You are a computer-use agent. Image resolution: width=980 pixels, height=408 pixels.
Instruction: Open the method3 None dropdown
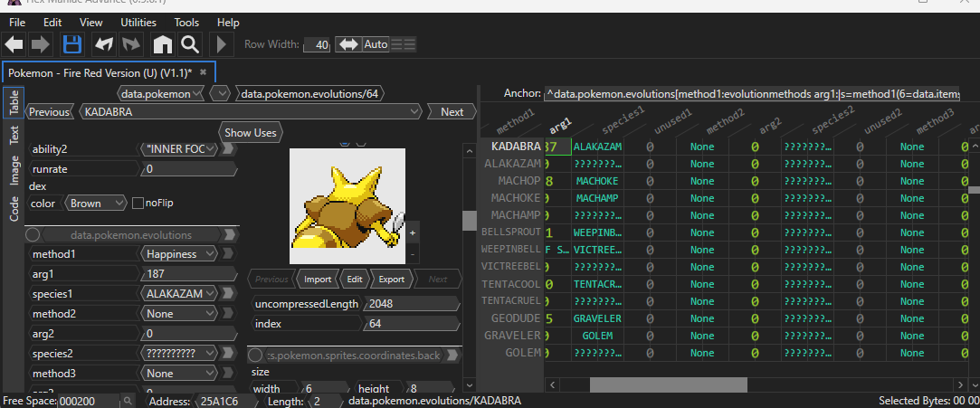(x=179, y=373)
